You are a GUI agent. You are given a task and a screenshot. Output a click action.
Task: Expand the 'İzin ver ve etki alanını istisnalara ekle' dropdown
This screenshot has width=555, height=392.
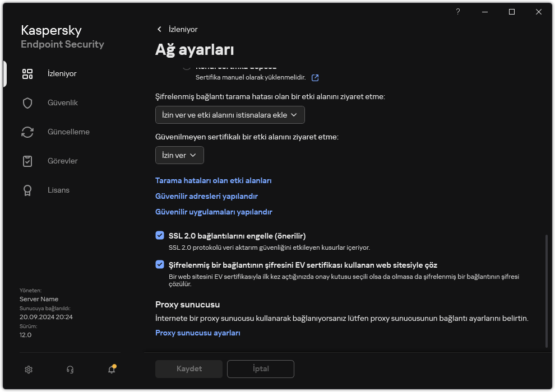click(230, 115)
